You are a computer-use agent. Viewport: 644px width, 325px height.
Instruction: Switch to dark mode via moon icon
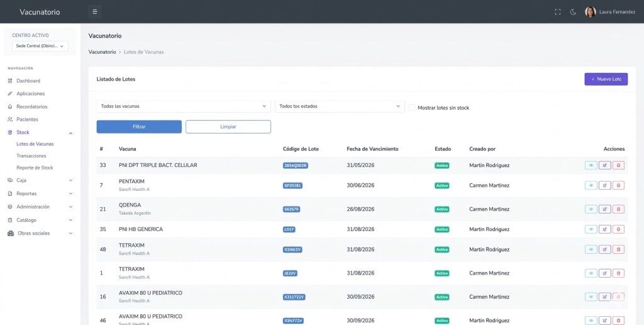(573, 11)
